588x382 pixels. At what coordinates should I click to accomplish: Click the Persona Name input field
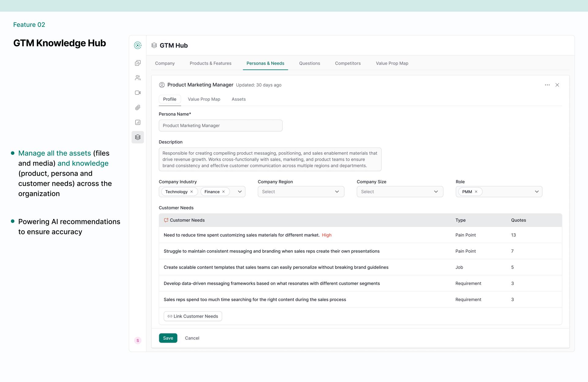click(x=221, y=125)
